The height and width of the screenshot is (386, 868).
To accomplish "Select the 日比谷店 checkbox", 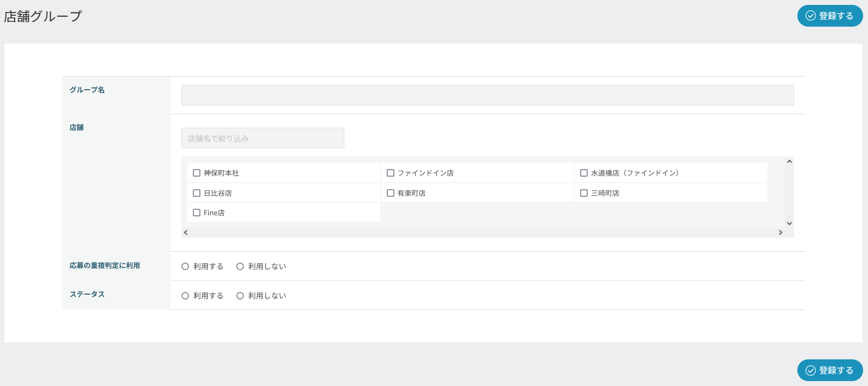I will point(197,193).
